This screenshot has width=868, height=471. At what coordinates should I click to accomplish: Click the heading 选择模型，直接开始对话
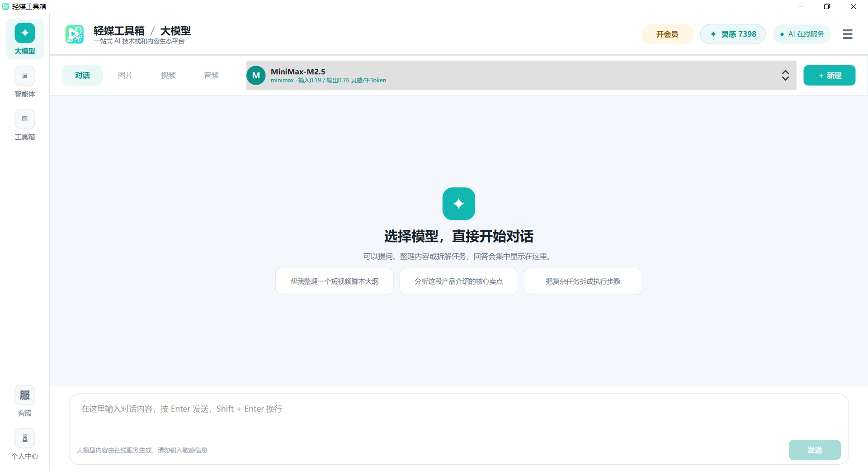coord(459,236)
